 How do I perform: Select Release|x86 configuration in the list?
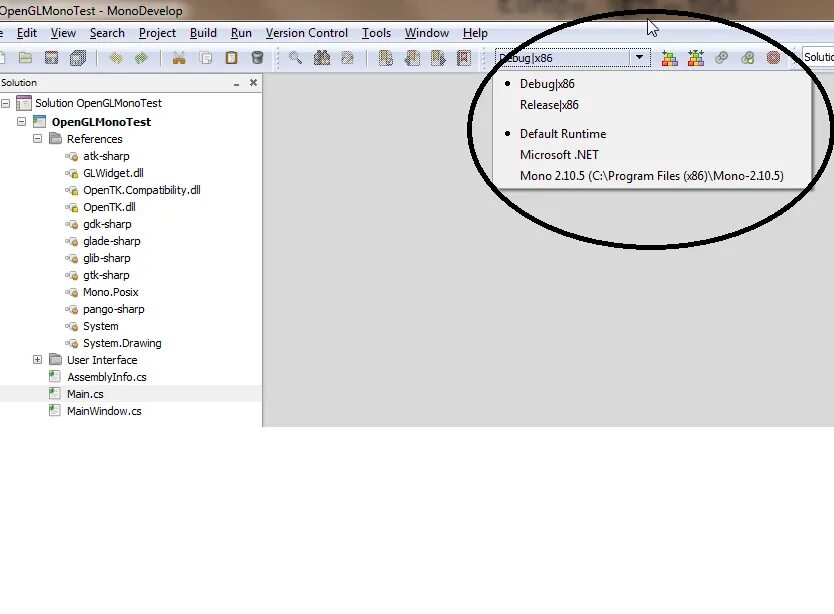[549, 105]
